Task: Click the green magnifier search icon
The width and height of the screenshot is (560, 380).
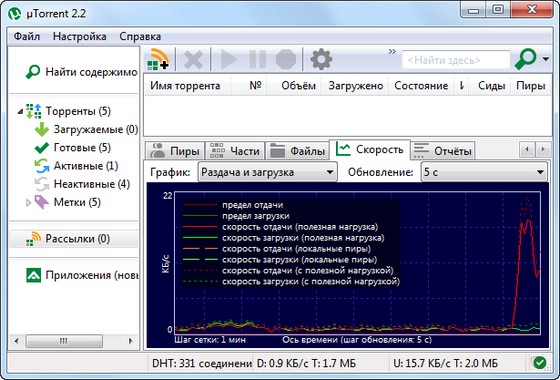Action: coord(525,59)
